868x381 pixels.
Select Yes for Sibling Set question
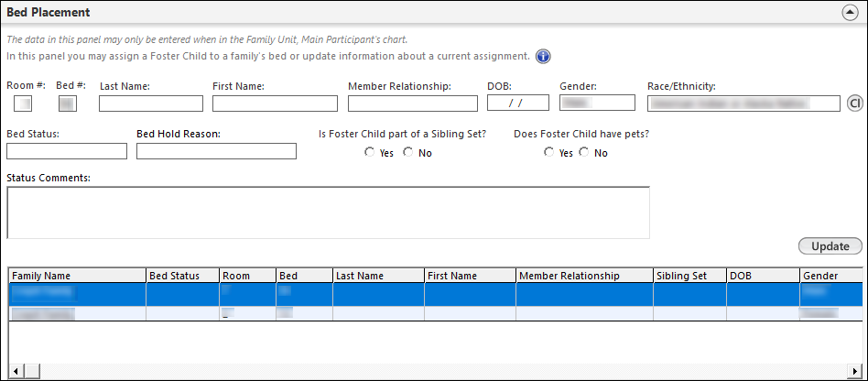tap(370, 153)
